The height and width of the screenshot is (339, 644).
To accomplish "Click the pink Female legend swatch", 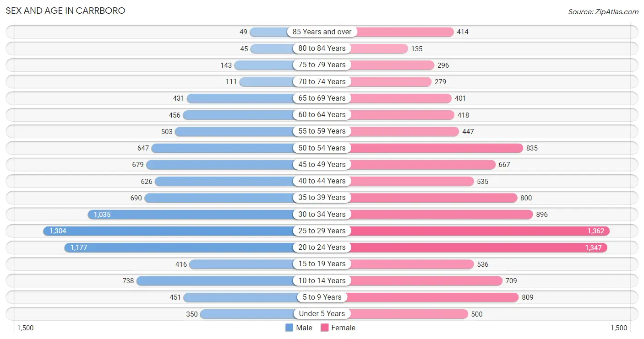I will pyautogui.click(x=325, y=328).
